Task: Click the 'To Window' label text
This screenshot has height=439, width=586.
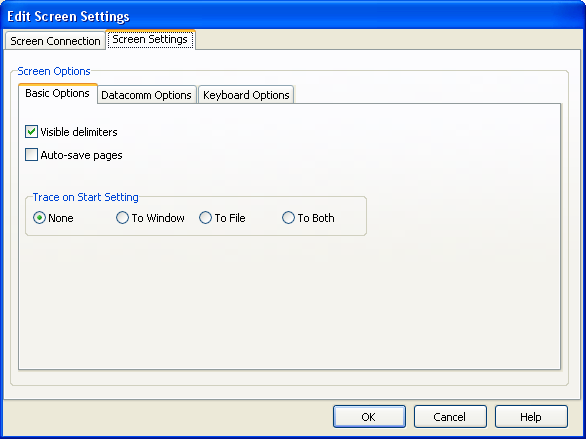Action: pyautogui.click(x=158, y=218)
